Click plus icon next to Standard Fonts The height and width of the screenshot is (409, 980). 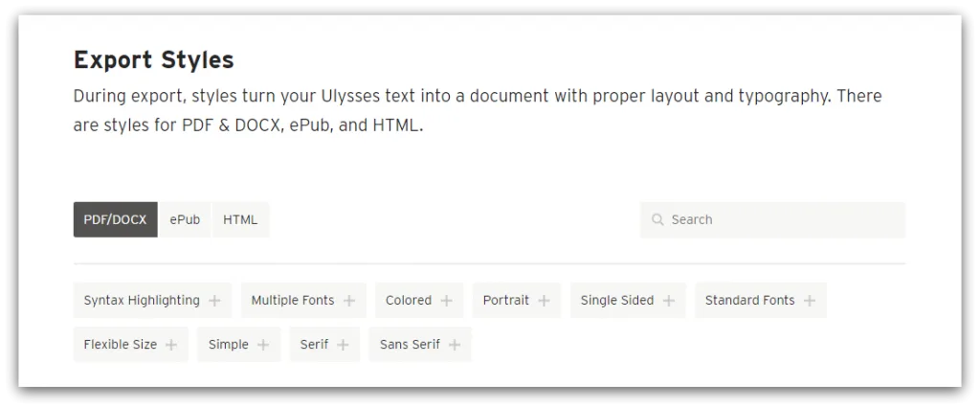(x=810, y=301)
